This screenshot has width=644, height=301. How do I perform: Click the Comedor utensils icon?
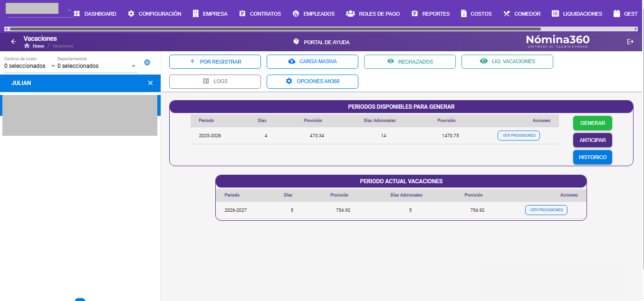tap(506, 14)
